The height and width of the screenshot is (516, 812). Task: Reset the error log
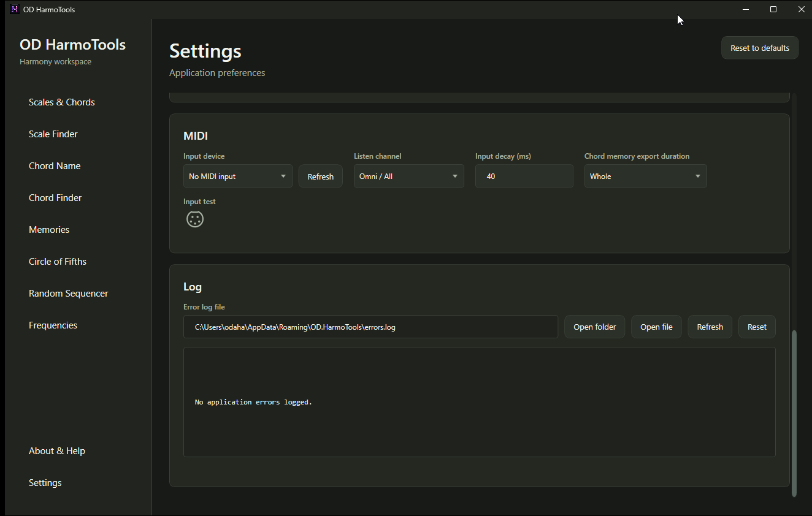tap(757, 327)
